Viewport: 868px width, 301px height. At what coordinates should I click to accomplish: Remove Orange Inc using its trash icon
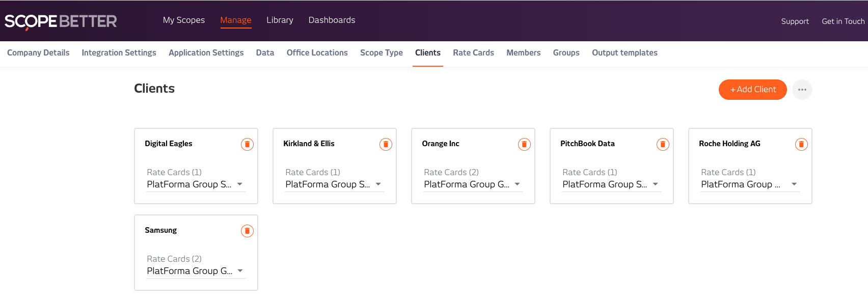coord(524,144)
